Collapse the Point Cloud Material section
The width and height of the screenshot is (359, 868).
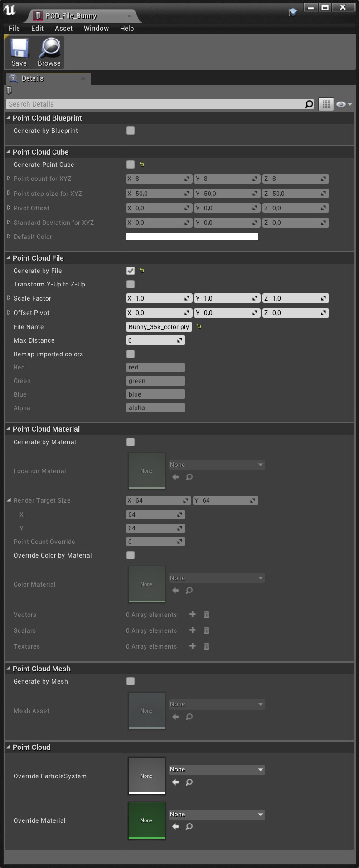point(8,428)
